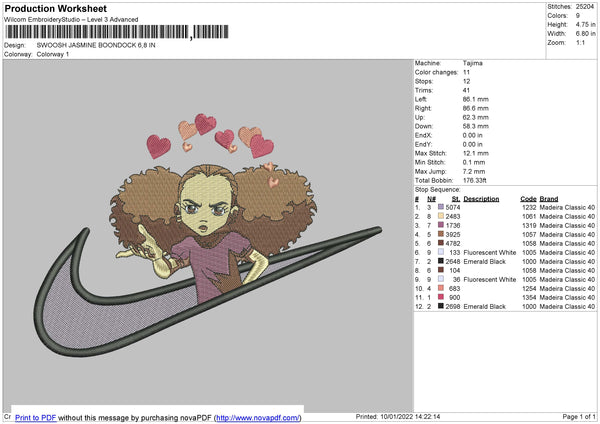This screenshot has height=424, width=600.
Task: Click 'Madeira Classic 40' in stop row 1
Action: tap(567, 207)
